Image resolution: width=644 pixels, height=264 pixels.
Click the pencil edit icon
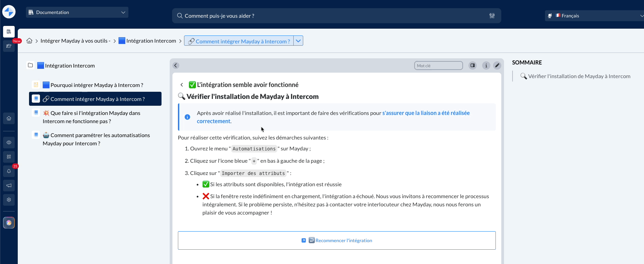click(x=497, y=65)
